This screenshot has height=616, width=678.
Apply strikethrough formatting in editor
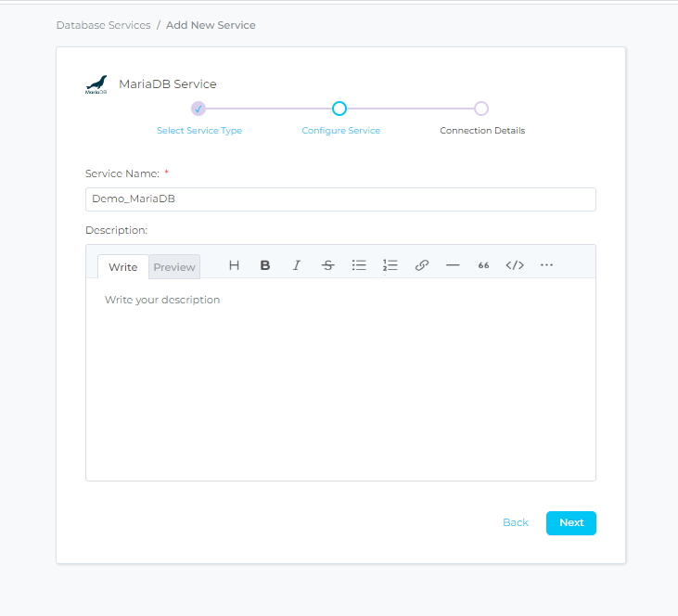[327, 265]
